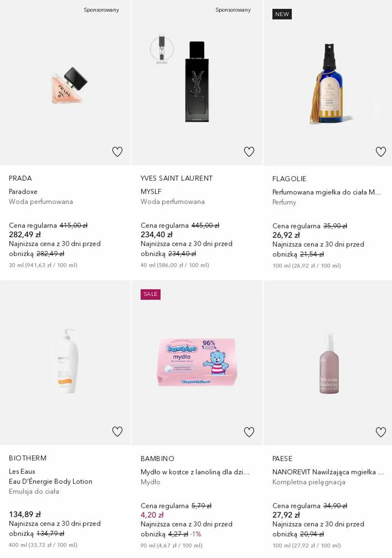Open the Paradoxe product title
Screen dimensions: 392x558
coord(23,191)
